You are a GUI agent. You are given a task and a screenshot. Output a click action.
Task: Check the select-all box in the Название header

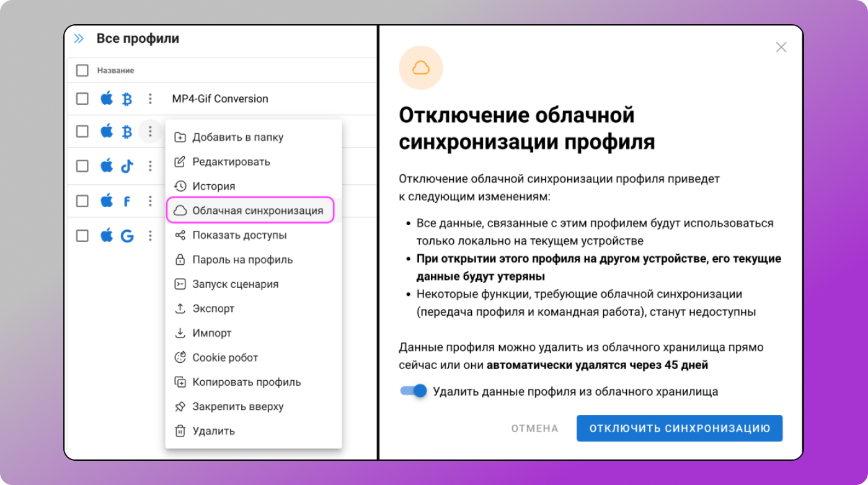pyautogui.click(x=82, y=70)
